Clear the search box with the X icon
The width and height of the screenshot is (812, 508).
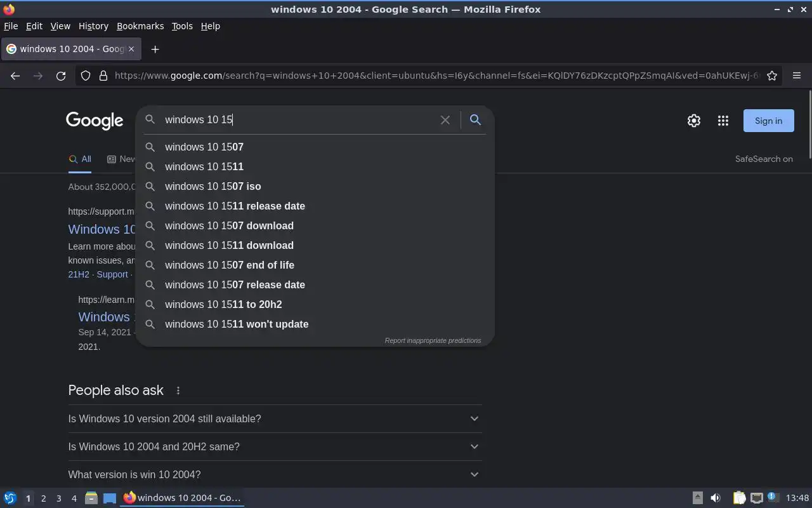pyautogui.click(x=445, y=119)
